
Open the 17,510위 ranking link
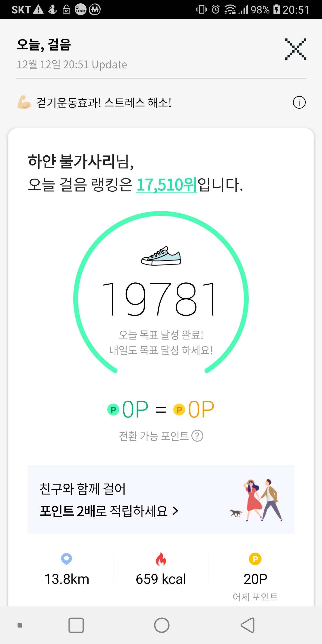pos(167,185)
